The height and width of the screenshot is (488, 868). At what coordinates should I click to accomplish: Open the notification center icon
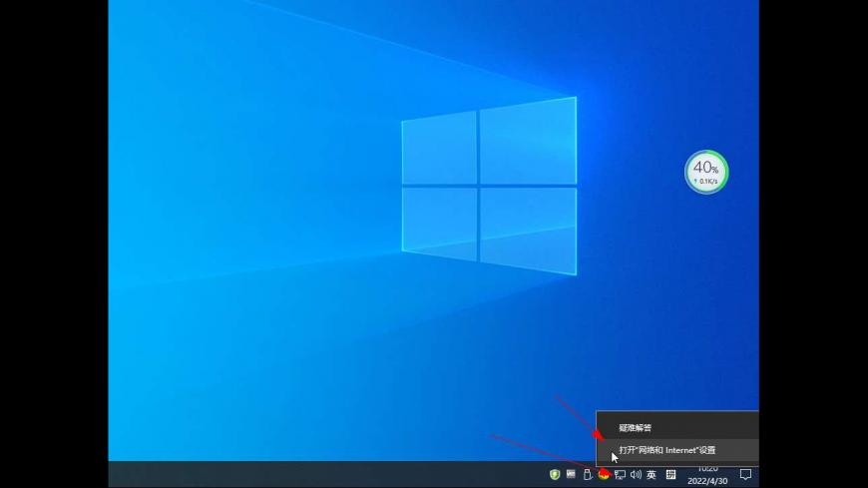744,475
